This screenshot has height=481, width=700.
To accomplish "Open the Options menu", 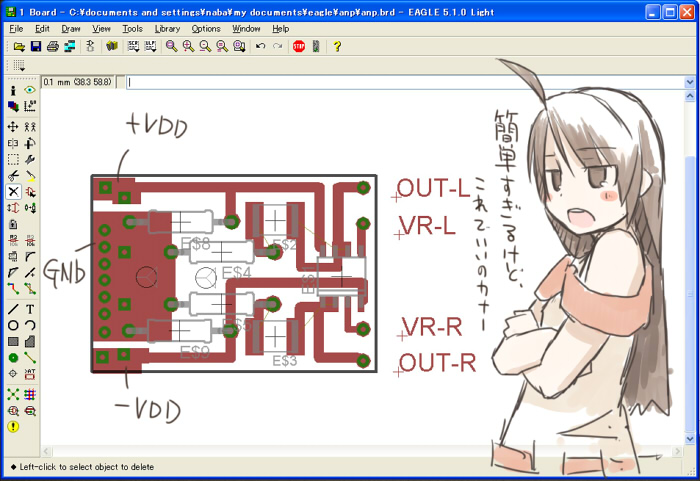I will (x=206, y=29).
